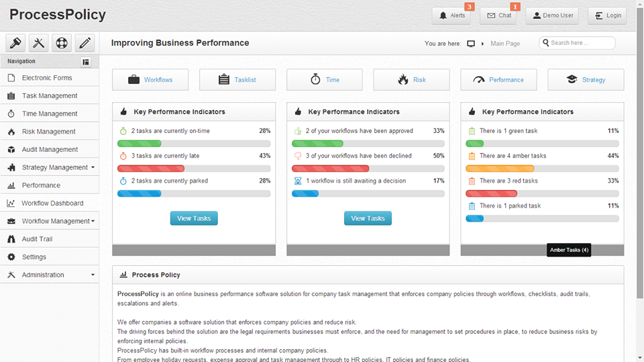644x362 pixels.
Task: Click the monitor home icon in breadcrumb
Action: (x=471, y=44)
